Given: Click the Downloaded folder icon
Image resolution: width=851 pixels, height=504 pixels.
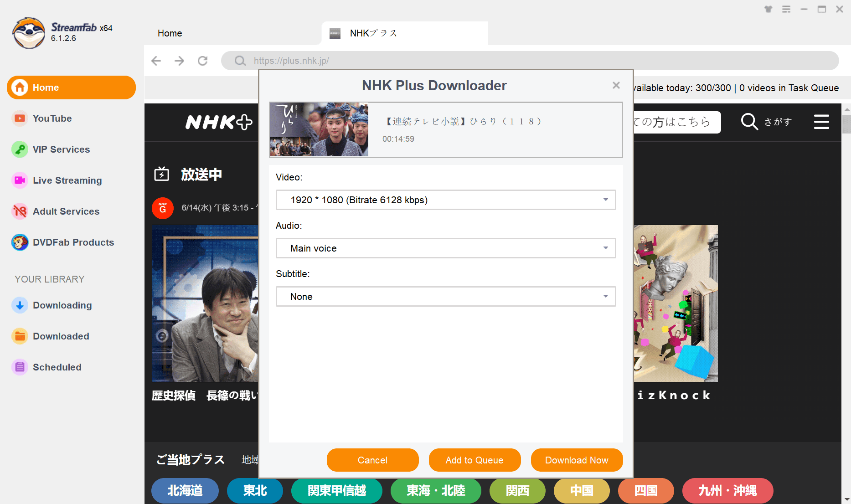Looking at the screenshot, I should [x=20, y=336].
